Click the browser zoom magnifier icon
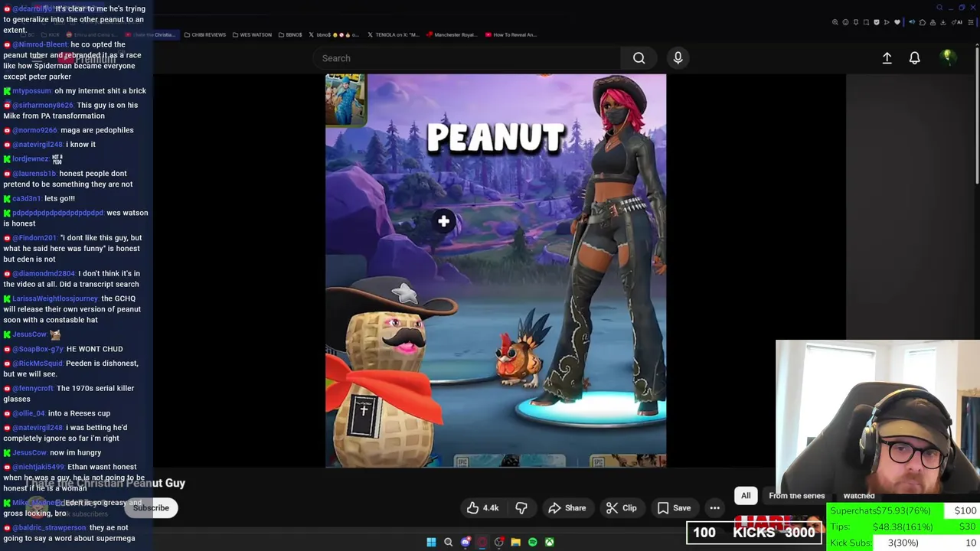 835,22
